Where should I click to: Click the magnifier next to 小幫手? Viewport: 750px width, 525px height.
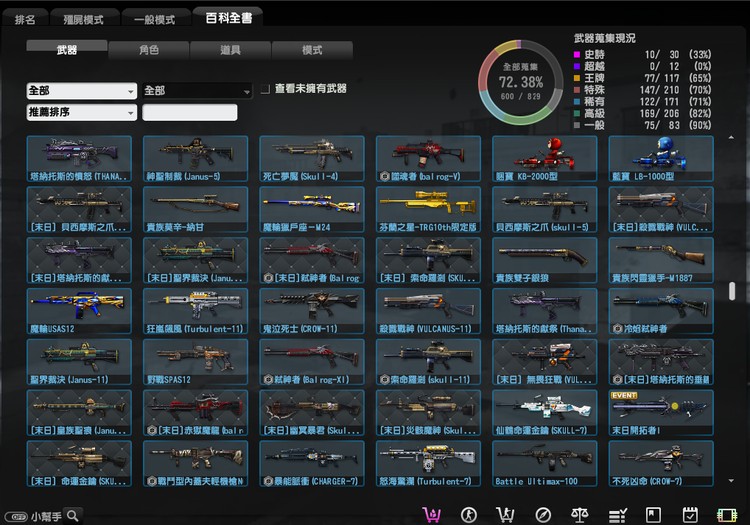(x=73, y=516)
